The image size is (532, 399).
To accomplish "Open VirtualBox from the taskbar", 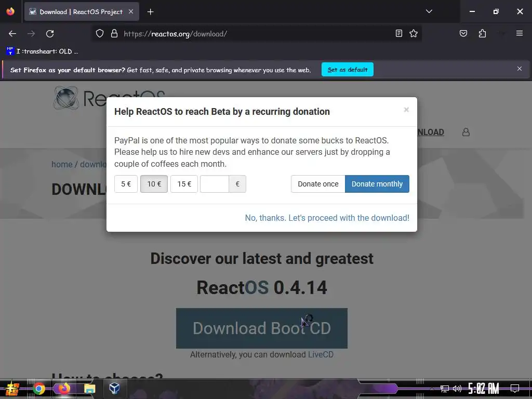I will pyautogui.click(x=114, y=388).
